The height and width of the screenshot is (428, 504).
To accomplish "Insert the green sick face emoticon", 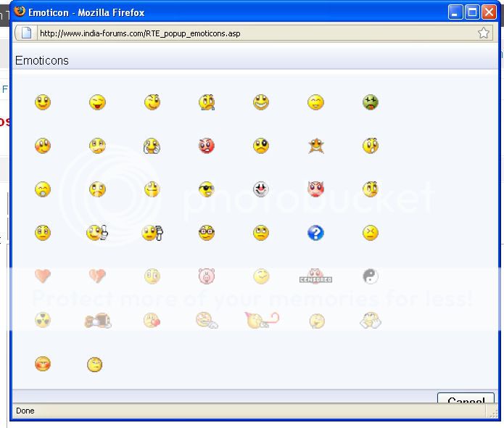I will tap(371, 102).
